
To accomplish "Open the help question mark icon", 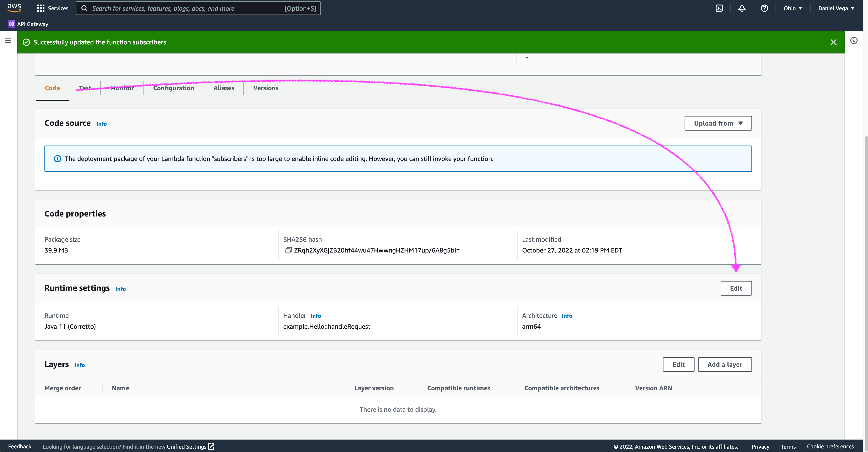I will point(764,8).
